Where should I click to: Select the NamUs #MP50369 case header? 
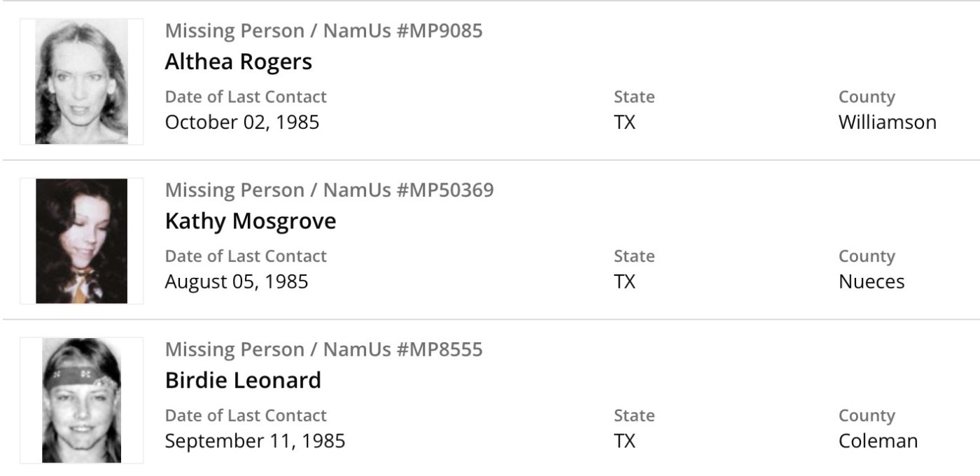329,190
